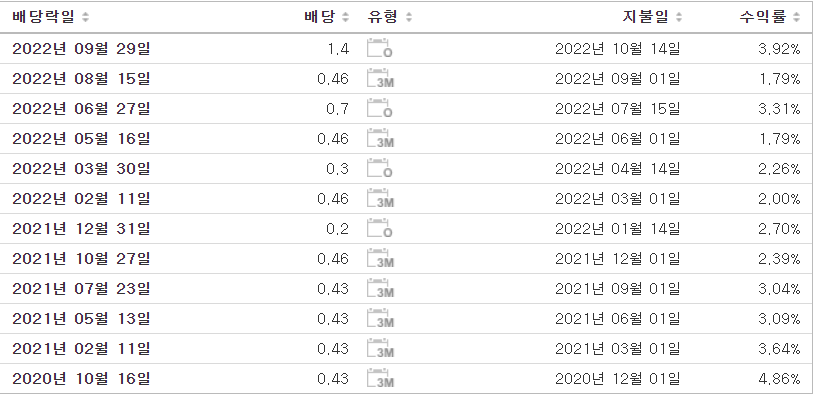Click dividend value 0.7
Image resolution: width=814 pixels, height=395 pixels.
(338, 109)
